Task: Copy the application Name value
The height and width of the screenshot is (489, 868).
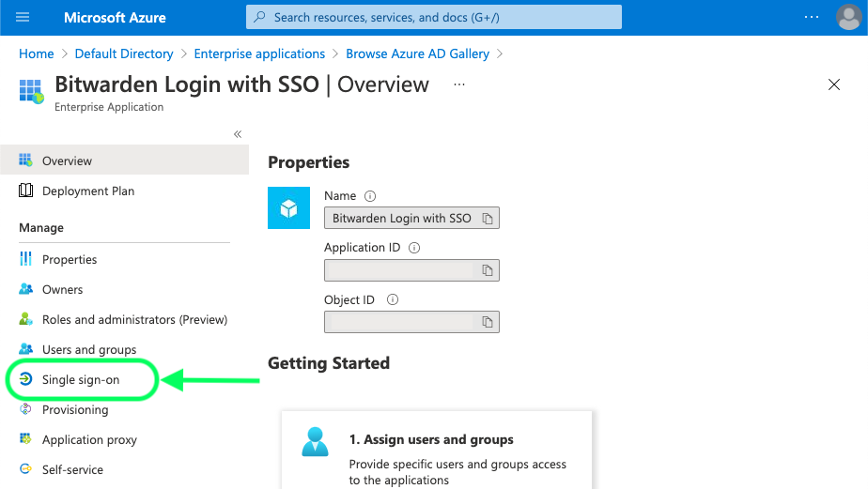Action: pyautogui.click(x=488, y=219)
